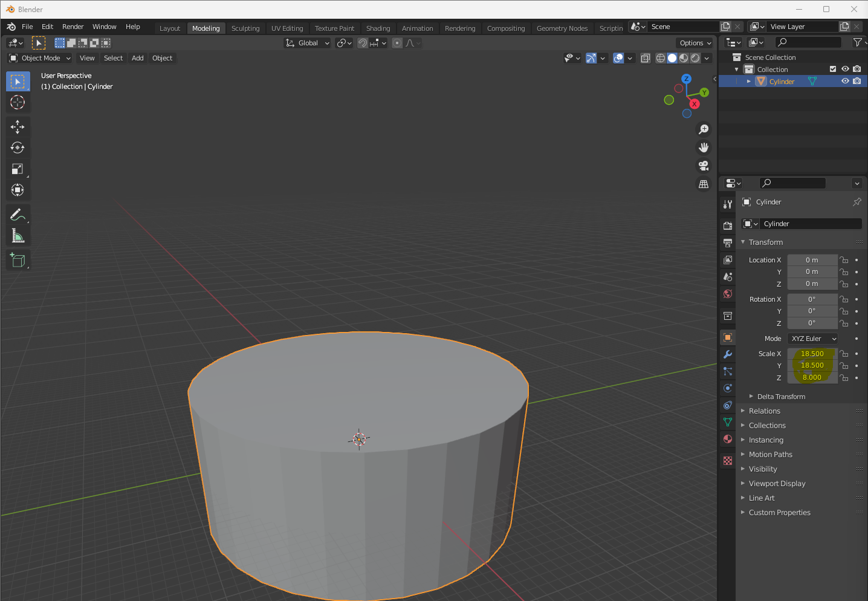Click the Scale X value field

click(x=812, y=354)
